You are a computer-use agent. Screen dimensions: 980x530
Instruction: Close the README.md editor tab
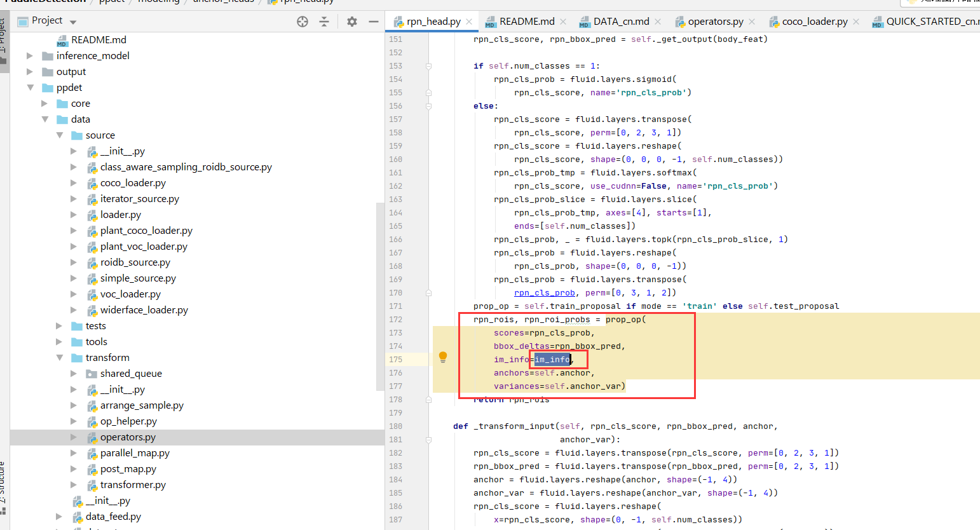tap(563, 22)
